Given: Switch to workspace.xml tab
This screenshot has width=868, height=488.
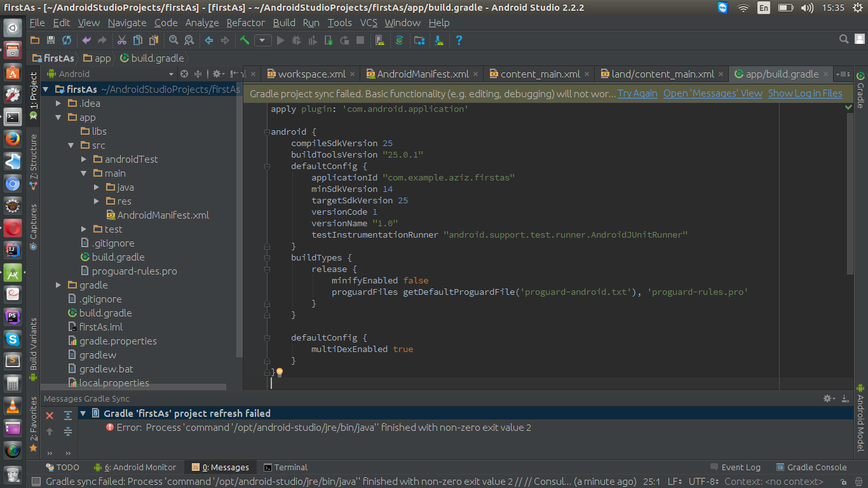Looking at the screenshot, I should [311, 74].
